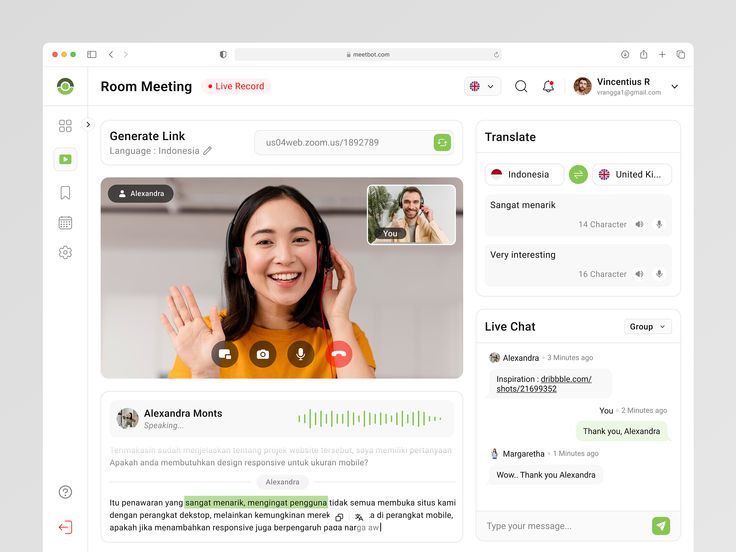Open the bookmark icon in sidebar

tap(65, 192)
